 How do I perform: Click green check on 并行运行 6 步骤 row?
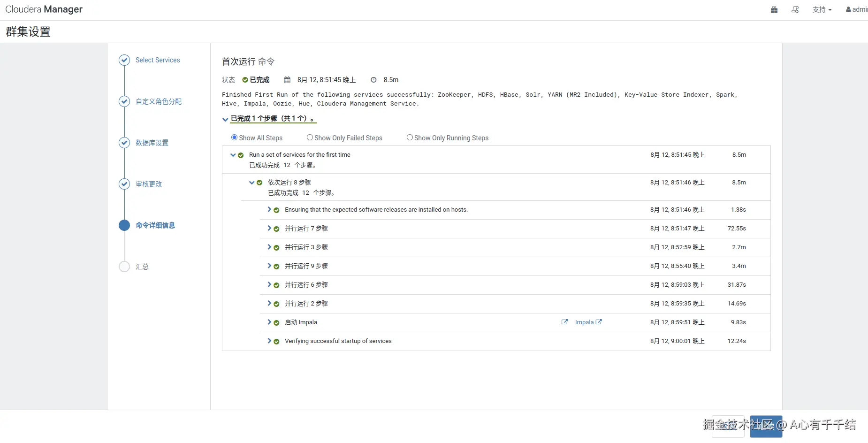(276, 285)
